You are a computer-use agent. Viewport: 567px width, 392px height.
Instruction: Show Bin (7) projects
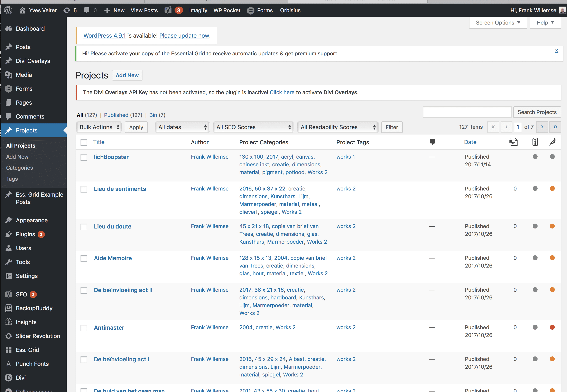point(157,115)
